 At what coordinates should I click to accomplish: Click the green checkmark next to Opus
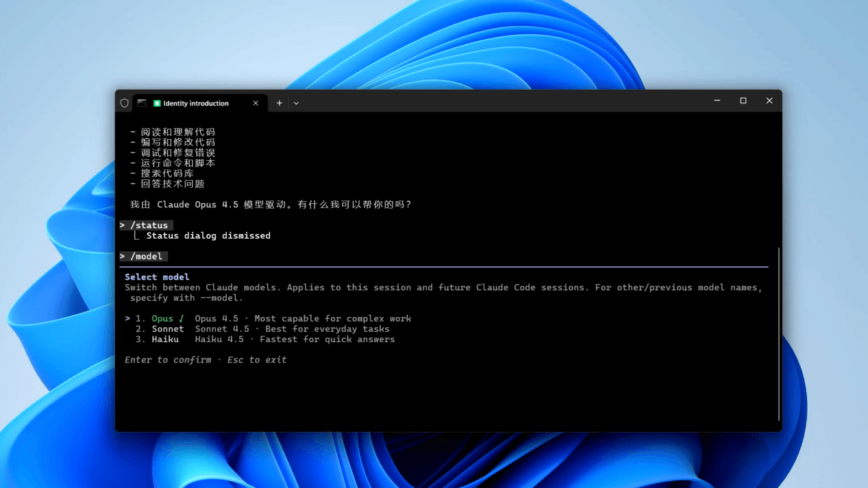coord(182,319)
